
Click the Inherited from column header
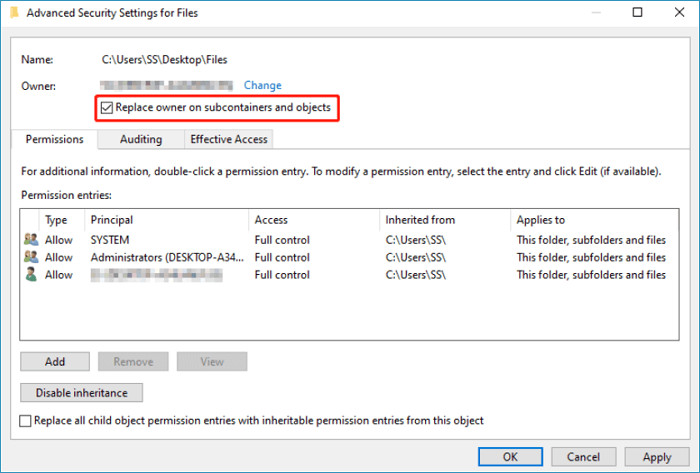[443, 219]
